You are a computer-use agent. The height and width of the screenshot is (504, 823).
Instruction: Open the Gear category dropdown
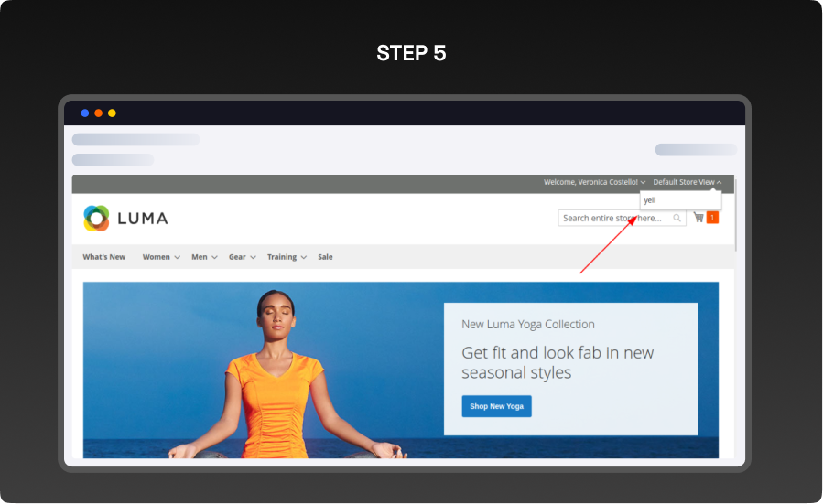pos(242,257)
